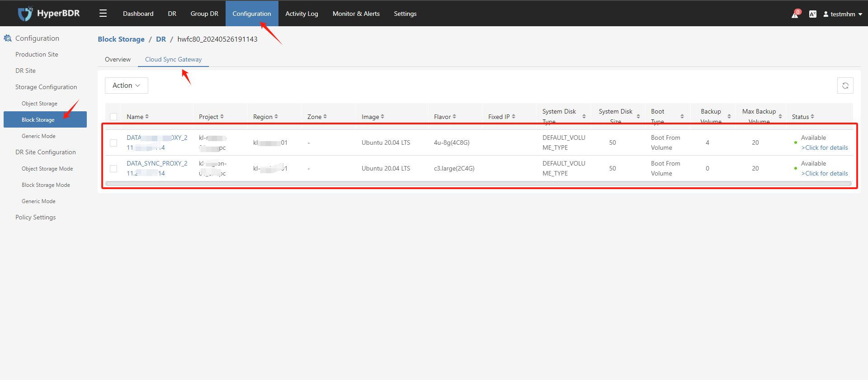Viewport: 868px width, 380px height.
Task: Switch to the Overview tab
Action: pyautogui.click(x=118, y=59)
